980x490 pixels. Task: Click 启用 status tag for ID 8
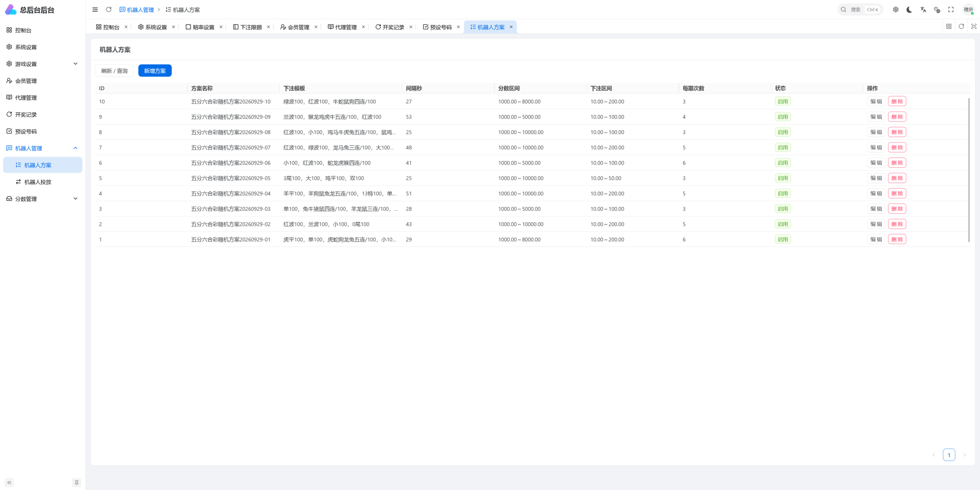783,132
